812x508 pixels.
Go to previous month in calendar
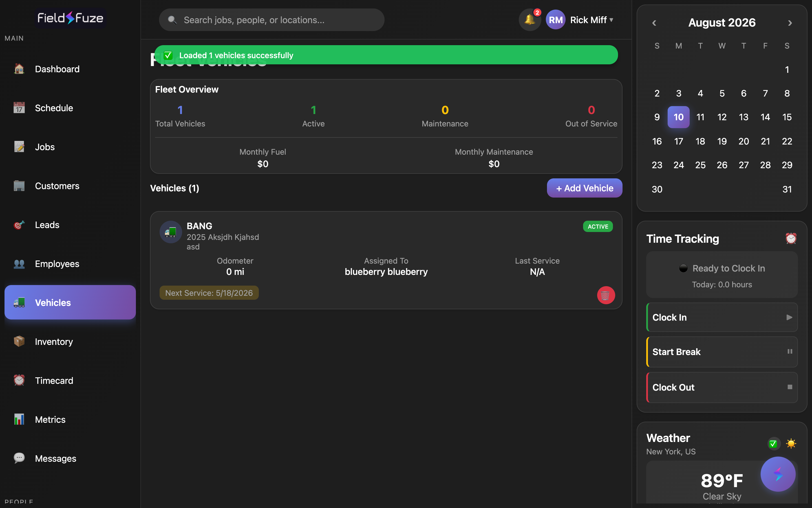654,23
